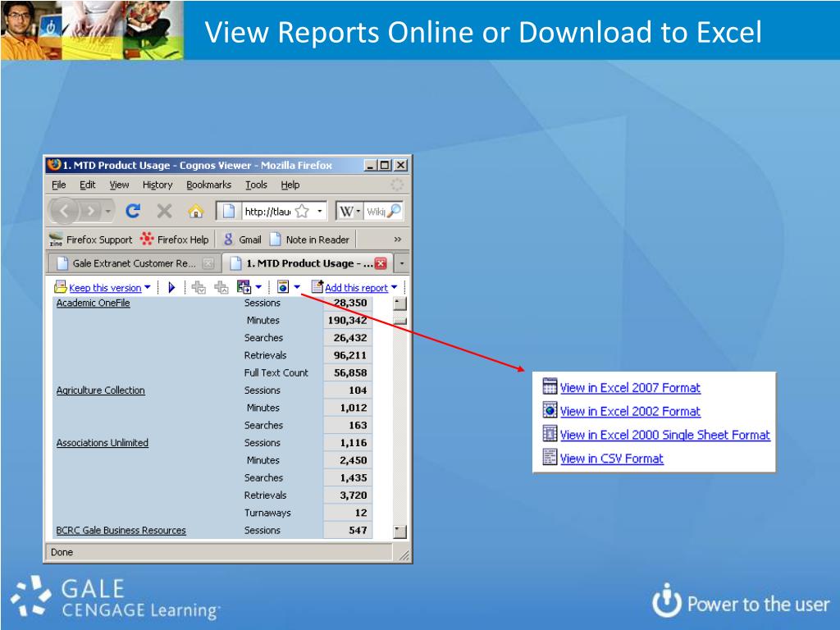Screen dimensions: 840x630
Task: Open the File menu
Action: pos(59,185)
